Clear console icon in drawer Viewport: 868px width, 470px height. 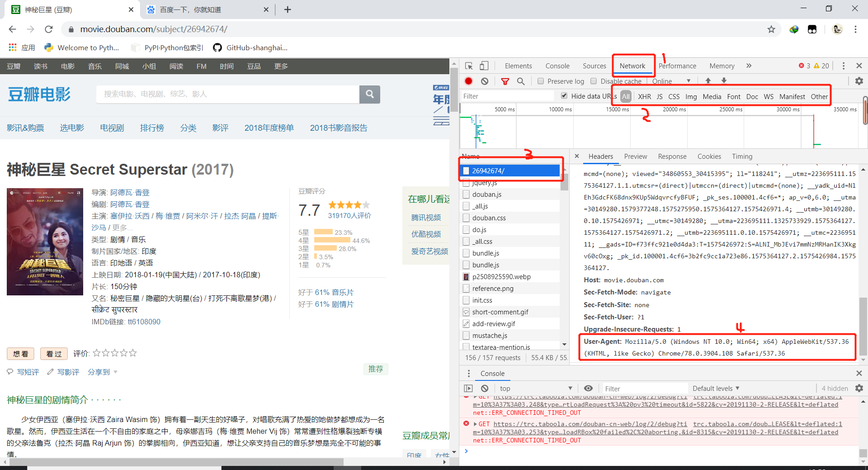pos(485,388)
